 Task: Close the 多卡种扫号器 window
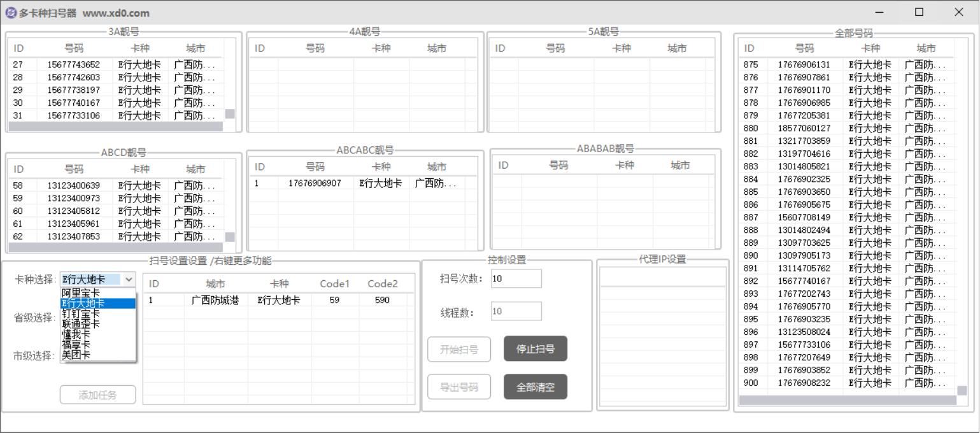tap(959, 12)
